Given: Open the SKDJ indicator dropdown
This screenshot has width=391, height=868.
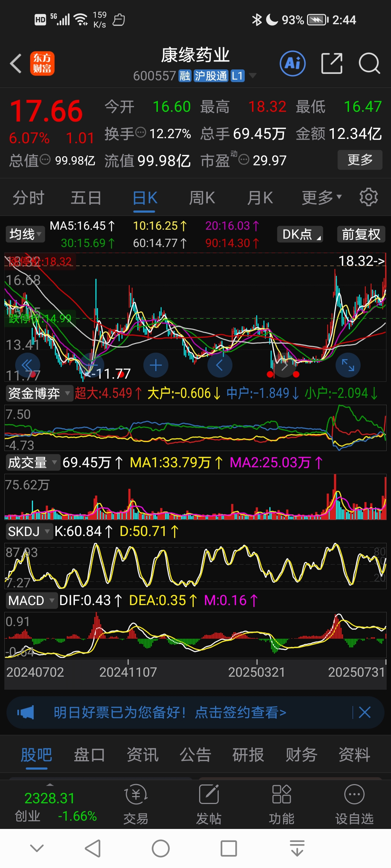Looking at the screenshot, I should (x=29, y=532).
